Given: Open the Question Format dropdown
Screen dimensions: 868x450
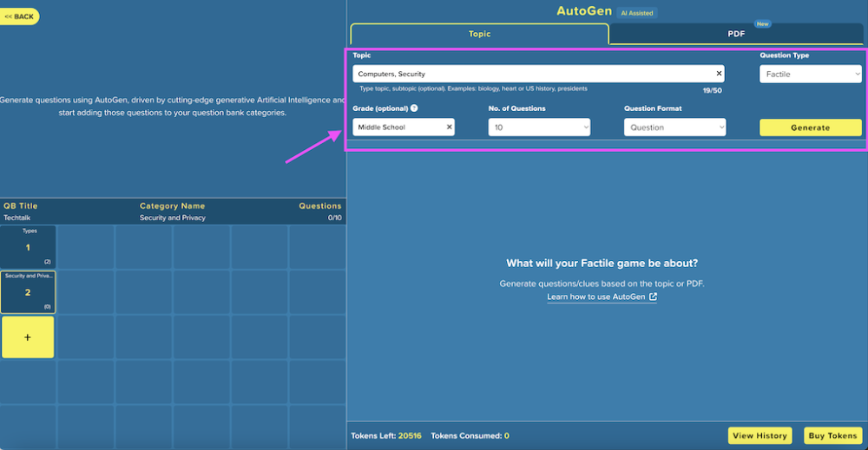Looking at the screenshot, I should (674, 127).
